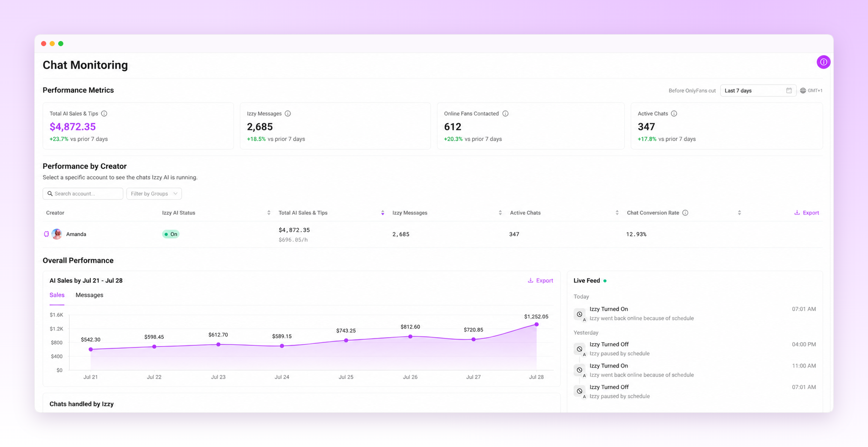Sort table by Total AI Sales & Tips arrows
The image size is (868, 447).
pyautogui.click(x=382, y=213)
